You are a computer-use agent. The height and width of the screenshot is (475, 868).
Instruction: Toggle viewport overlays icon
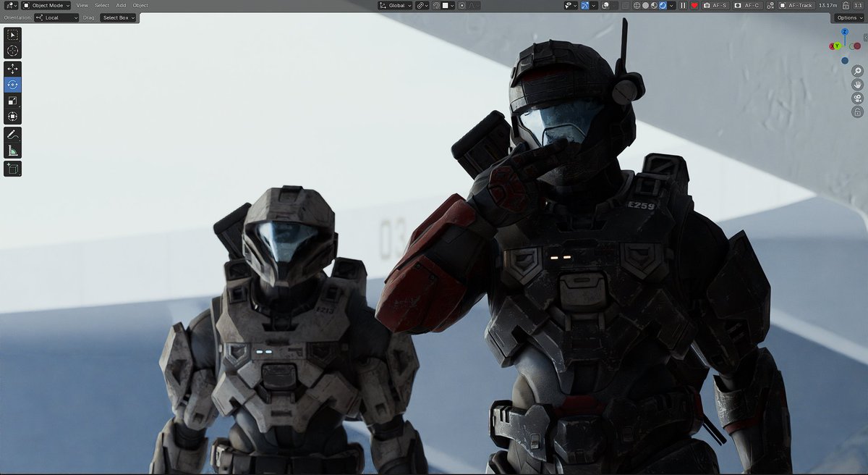pyautogui.click(x=605, y=5)
